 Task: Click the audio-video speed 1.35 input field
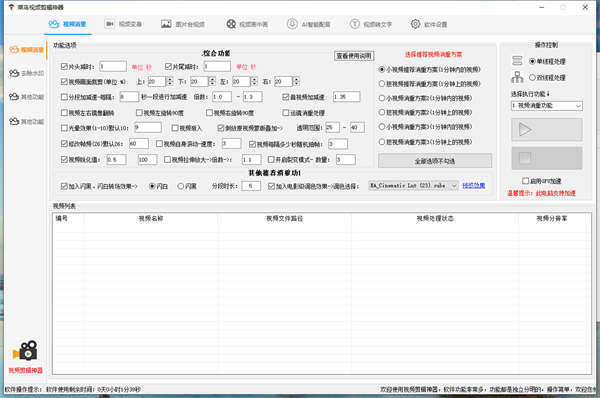[346, 96]
